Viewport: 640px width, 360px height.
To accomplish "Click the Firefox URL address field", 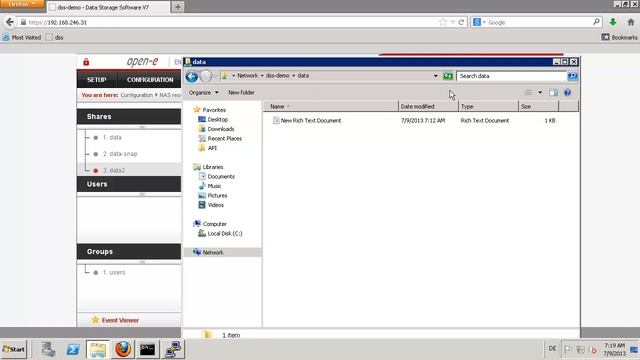I will click(229, 22).
